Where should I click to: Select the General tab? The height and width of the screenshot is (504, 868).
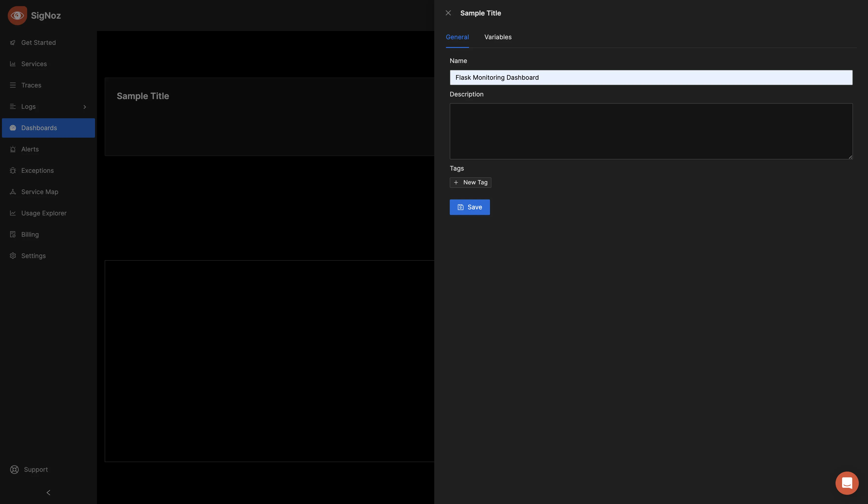457,37
